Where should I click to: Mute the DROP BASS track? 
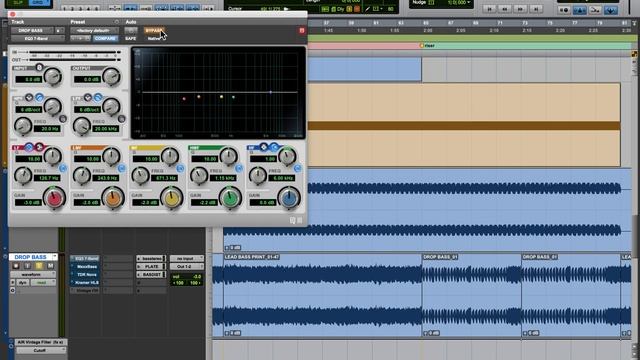coord(50,266)
